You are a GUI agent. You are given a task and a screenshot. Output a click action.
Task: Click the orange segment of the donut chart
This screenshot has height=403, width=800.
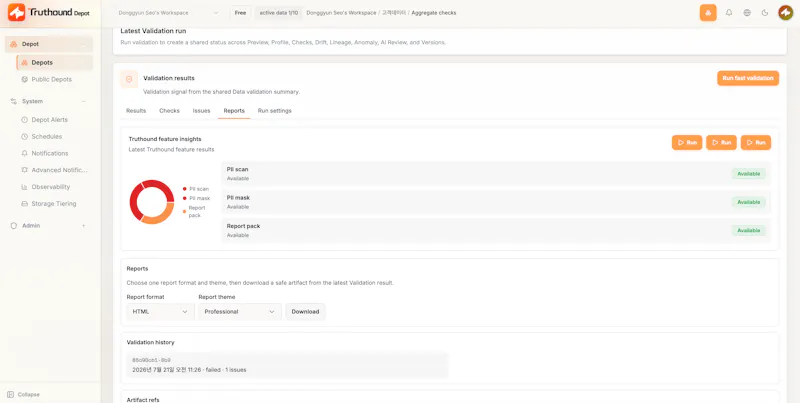pos(159,214)
